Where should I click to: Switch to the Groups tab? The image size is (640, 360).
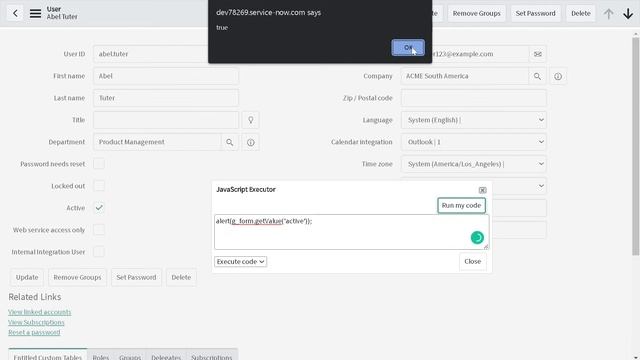[130, 356]
